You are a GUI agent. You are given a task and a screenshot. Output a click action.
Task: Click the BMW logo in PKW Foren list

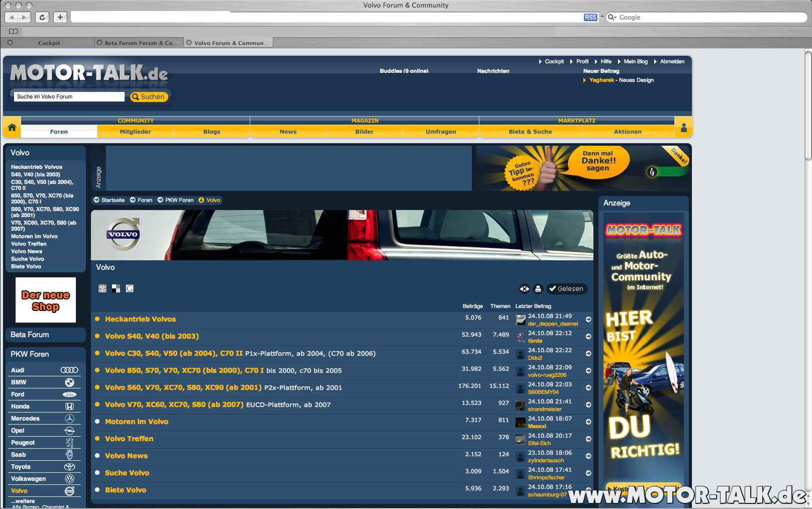(x=69, y=382)
